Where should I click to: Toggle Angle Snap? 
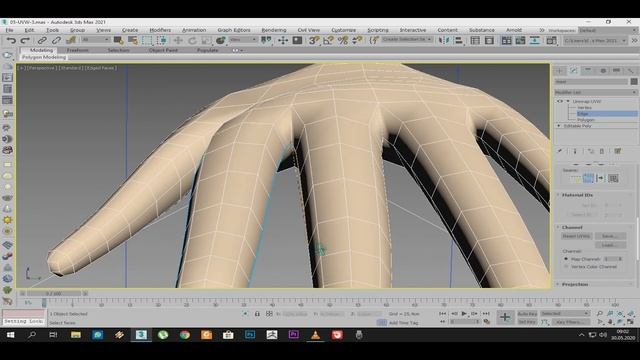click(x=328, y=40)
